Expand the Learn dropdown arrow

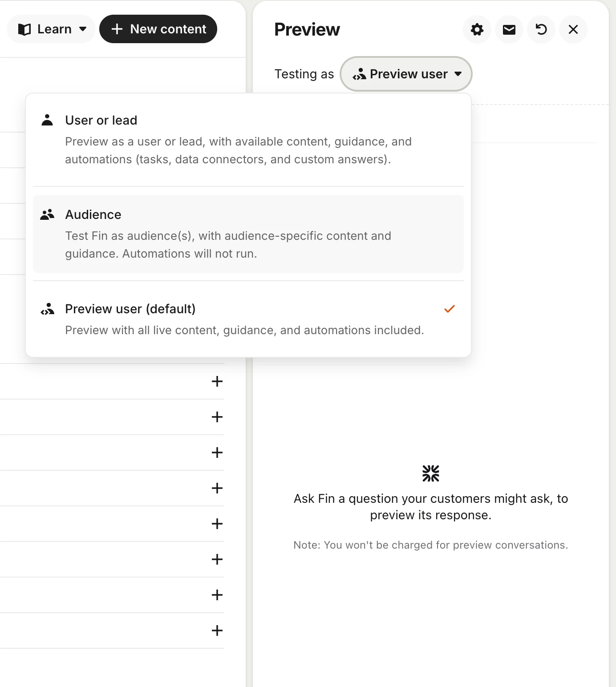tap(83, 29)
